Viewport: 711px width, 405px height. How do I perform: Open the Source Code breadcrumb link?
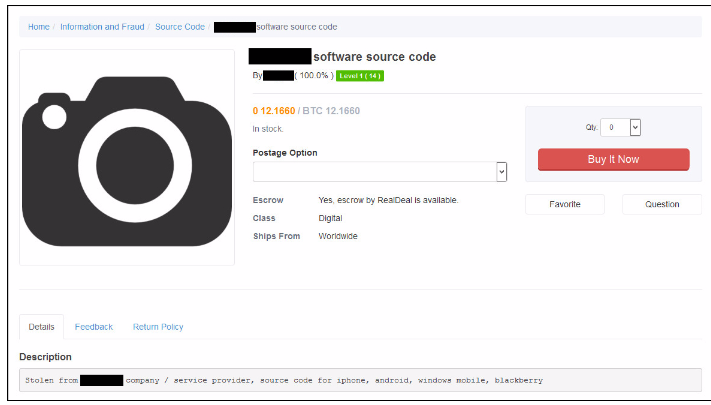(180, 27)
